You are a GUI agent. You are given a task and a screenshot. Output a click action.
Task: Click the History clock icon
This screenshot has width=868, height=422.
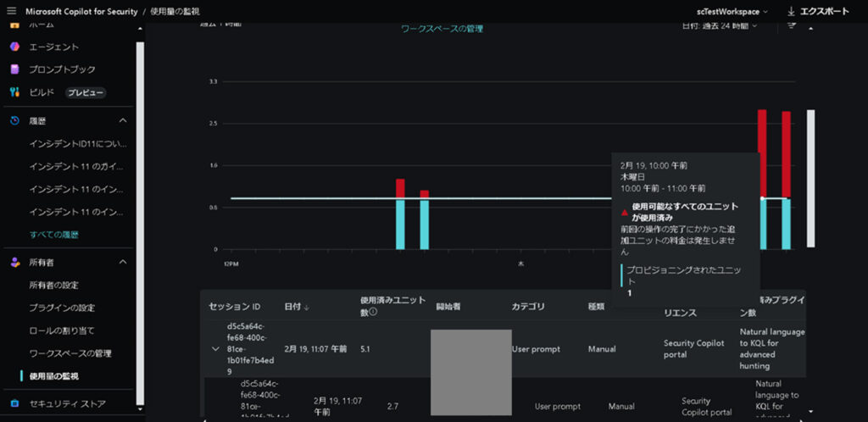point(14,121)
